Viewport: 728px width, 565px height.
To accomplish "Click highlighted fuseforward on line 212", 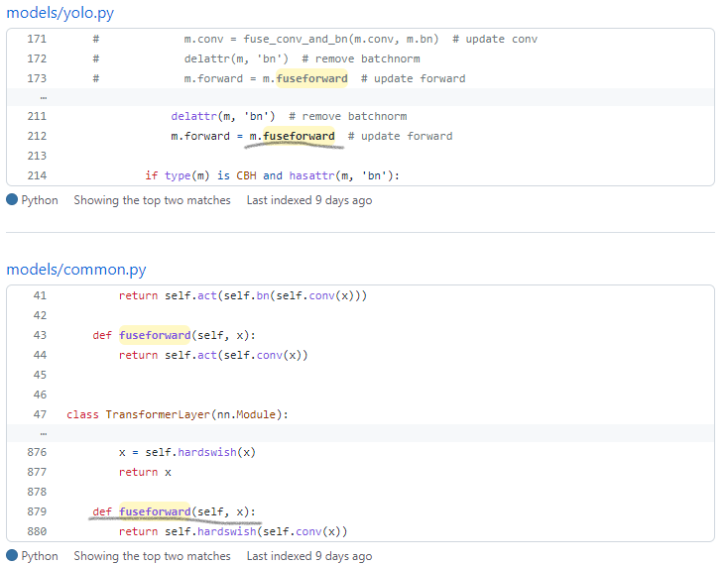I will 299,136.
